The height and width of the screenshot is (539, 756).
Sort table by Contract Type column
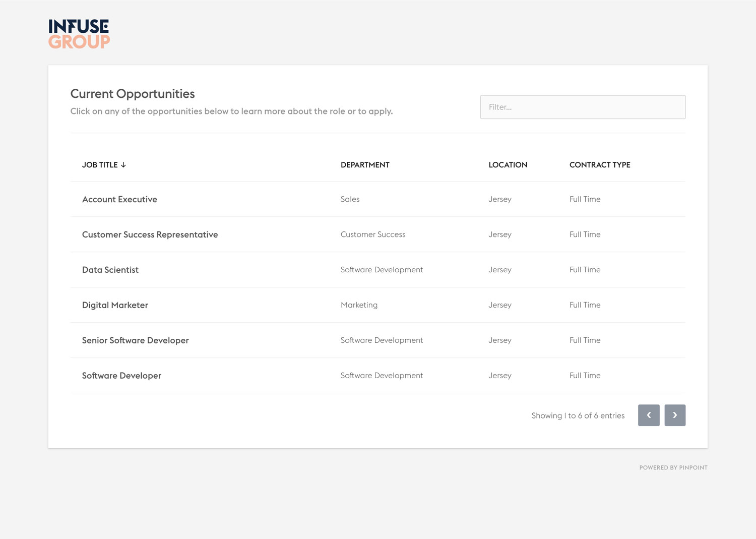pos(600,165)
